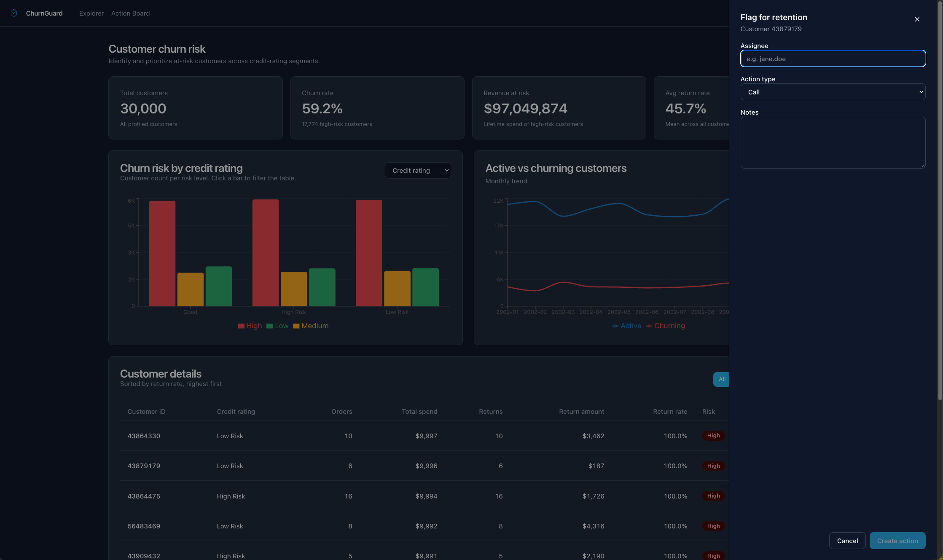
Task: Click the Orders column header
Action: point(341,412)
